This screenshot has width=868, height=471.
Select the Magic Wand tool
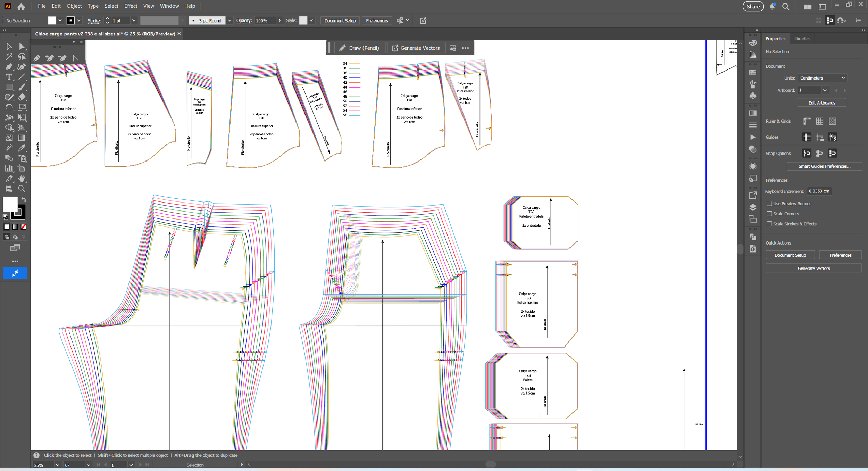point(9,57)
